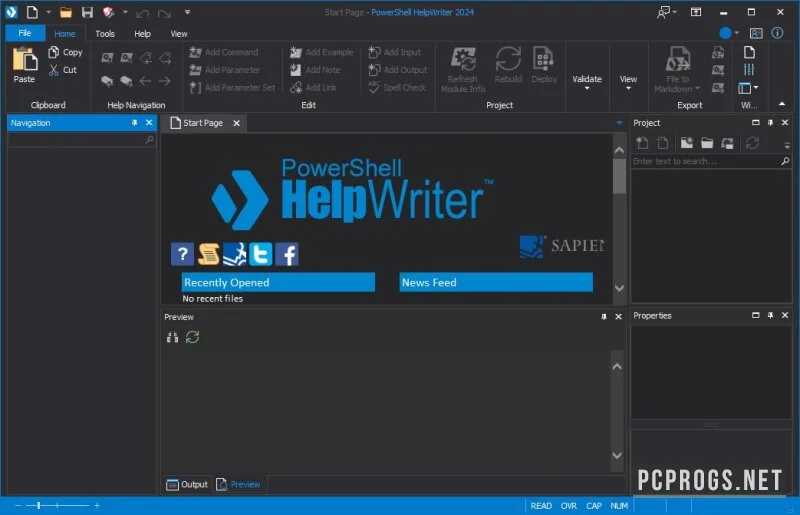800x515 pixels.
Task: Click the zoom slider handle in status bar
Action: click(39, 506)
